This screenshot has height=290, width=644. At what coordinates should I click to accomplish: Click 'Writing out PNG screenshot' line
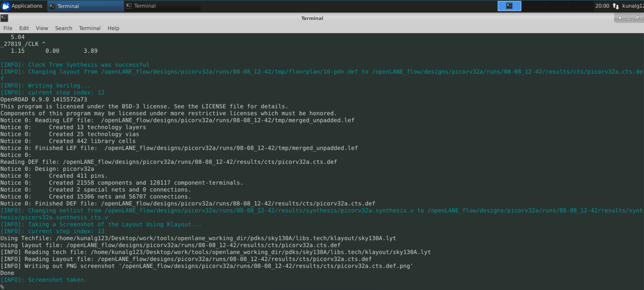click(207, 266)
